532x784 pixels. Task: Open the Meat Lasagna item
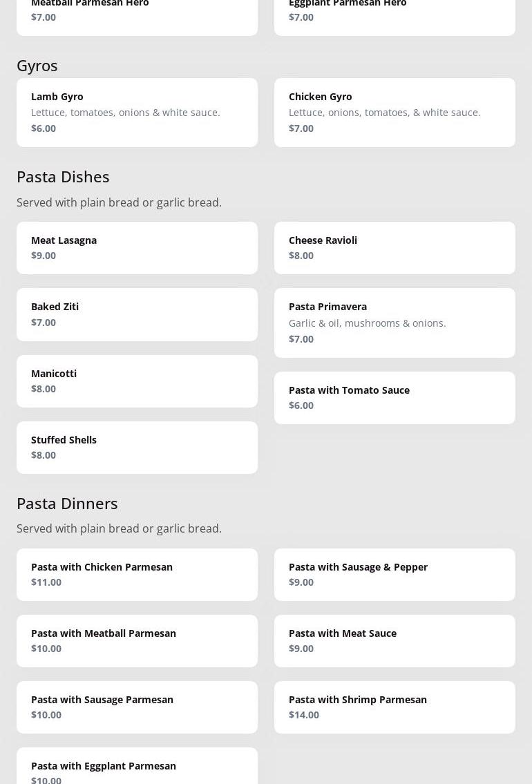click(137, 247)
